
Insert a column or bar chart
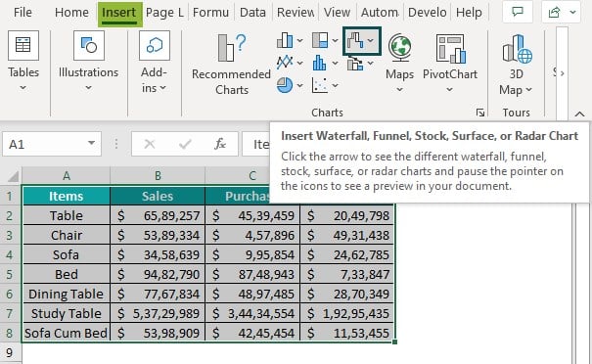click(x=285, y=40)
